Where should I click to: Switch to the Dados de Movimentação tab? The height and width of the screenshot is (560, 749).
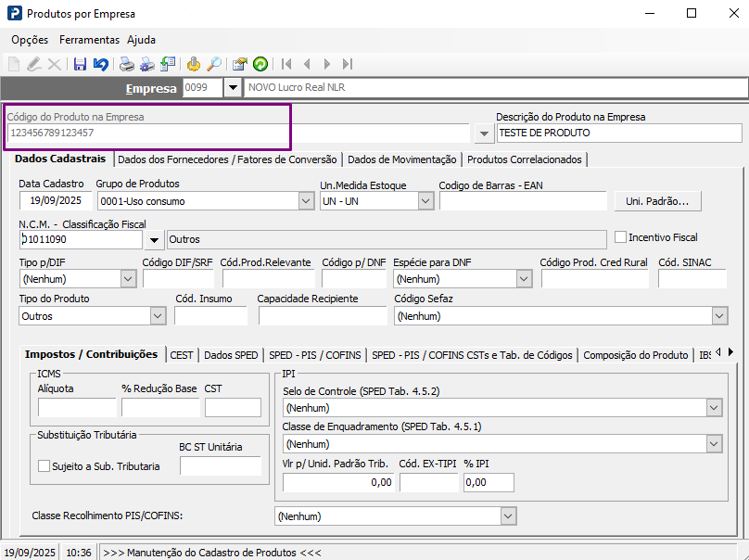(x=401, y=159)
